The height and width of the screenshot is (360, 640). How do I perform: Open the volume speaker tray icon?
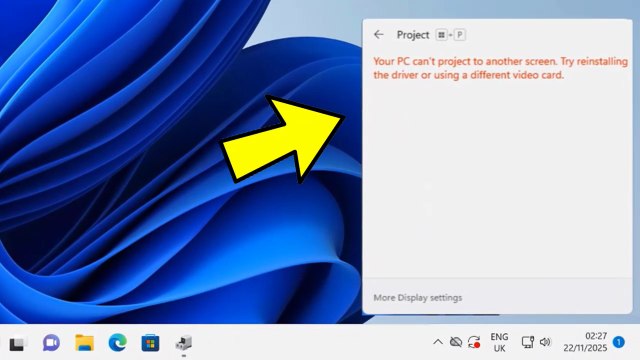pos(545,342)
